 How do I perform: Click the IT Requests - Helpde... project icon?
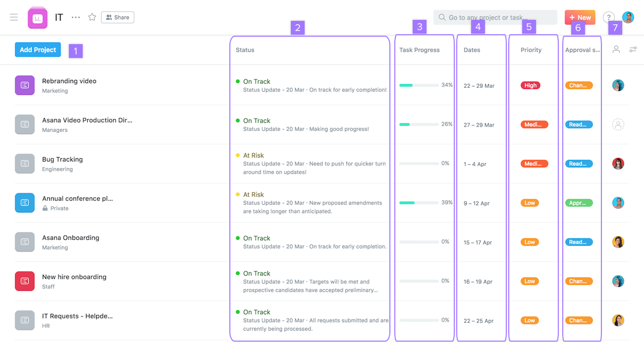point(24,320)
